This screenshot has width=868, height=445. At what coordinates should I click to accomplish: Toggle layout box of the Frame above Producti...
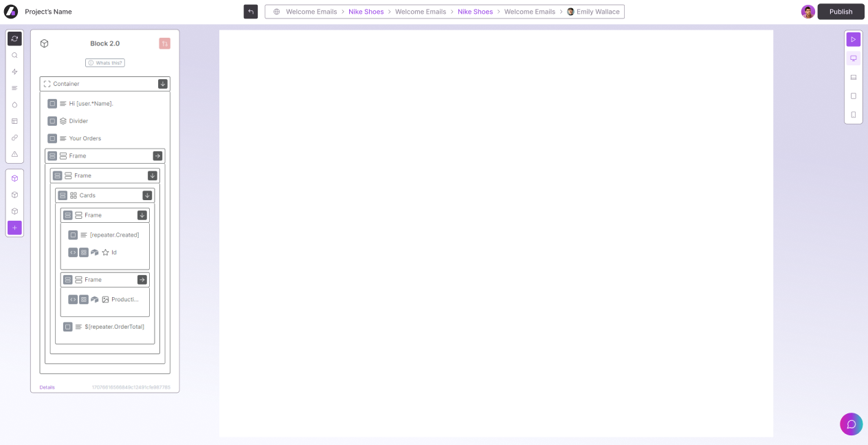pyautogui.click(x=68, y=280)
